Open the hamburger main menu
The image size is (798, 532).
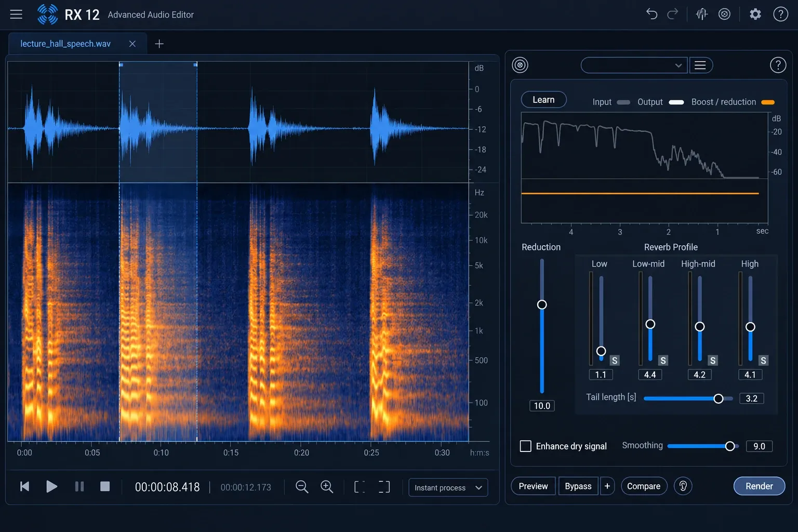pyautogui.click(x=16, y=15)
